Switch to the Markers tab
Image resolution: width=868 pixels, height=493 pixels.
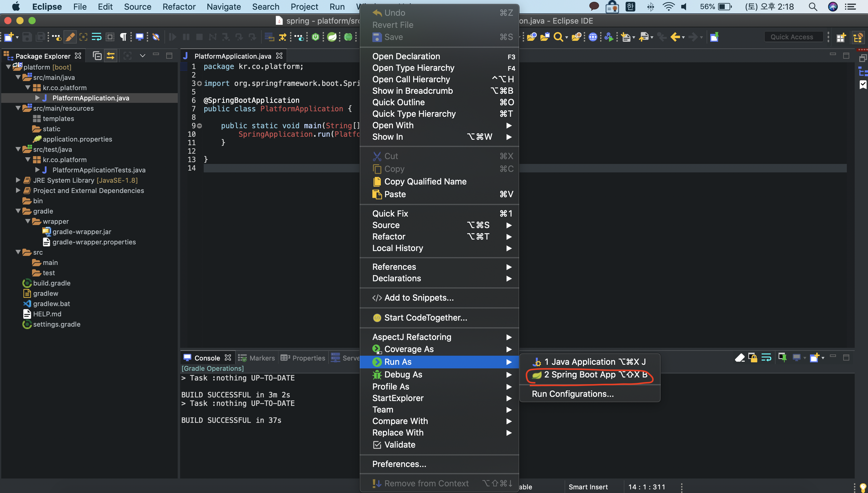tap(256, 358)
